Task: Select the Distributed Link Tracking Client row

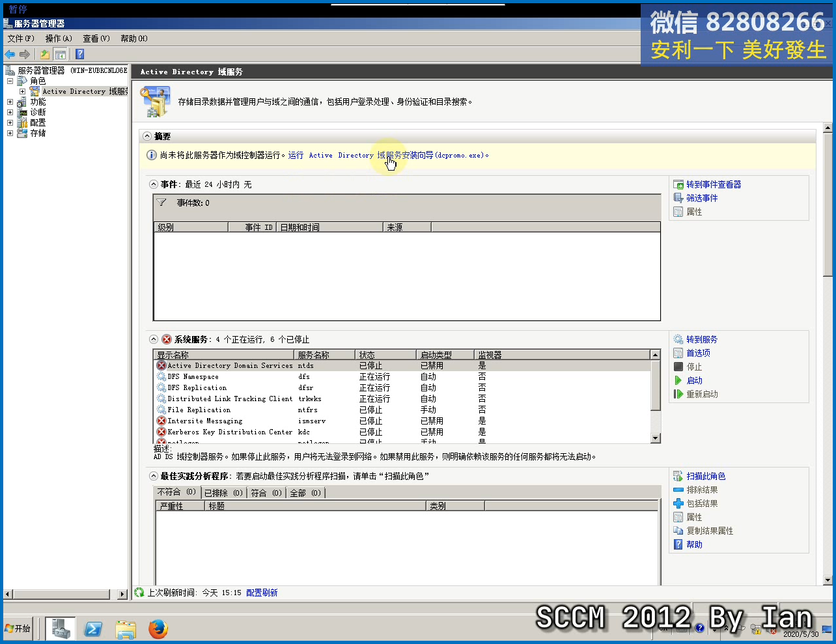Action: [402, 399]
